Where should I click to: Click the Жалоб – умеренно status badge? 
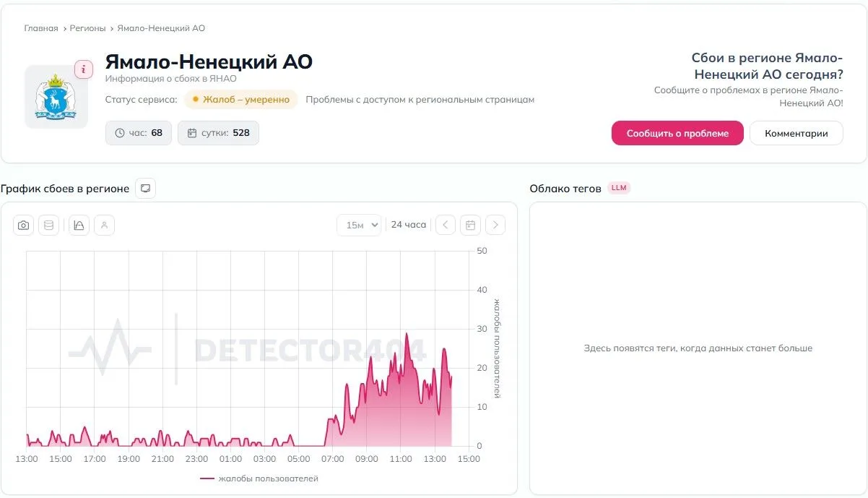pyautogui.click(x=241, y=100)
